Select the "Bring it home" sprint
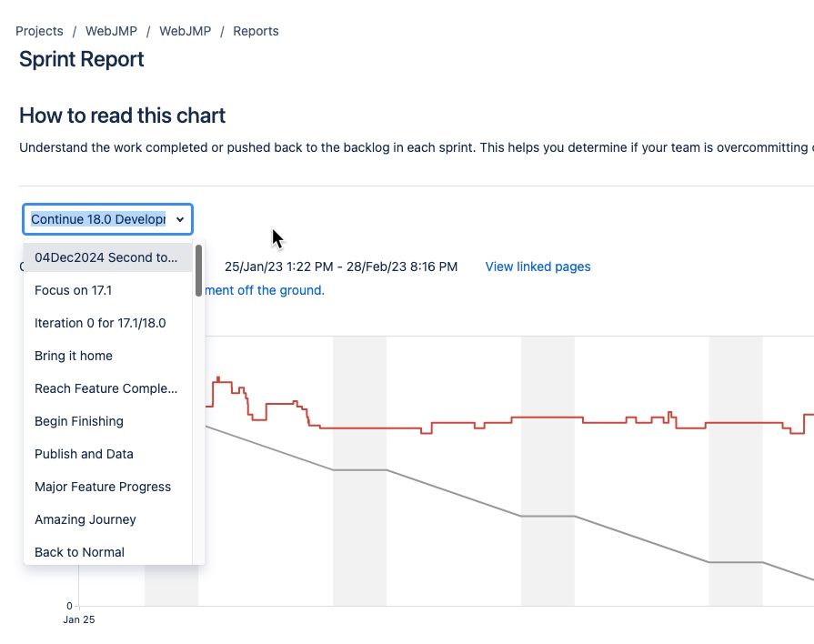Viewport: 814px width, 644px height. (x=74, y=356)
